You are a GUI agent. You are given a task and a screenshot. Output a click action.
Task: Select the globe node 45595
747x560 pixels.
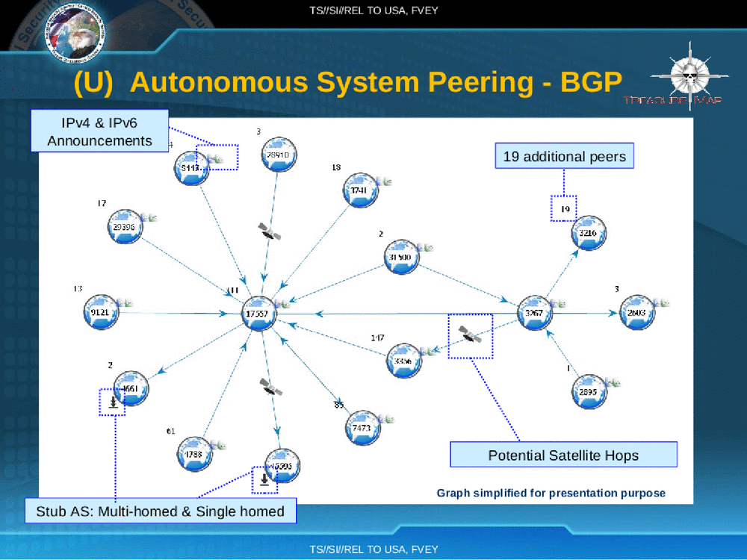[282, 466]
